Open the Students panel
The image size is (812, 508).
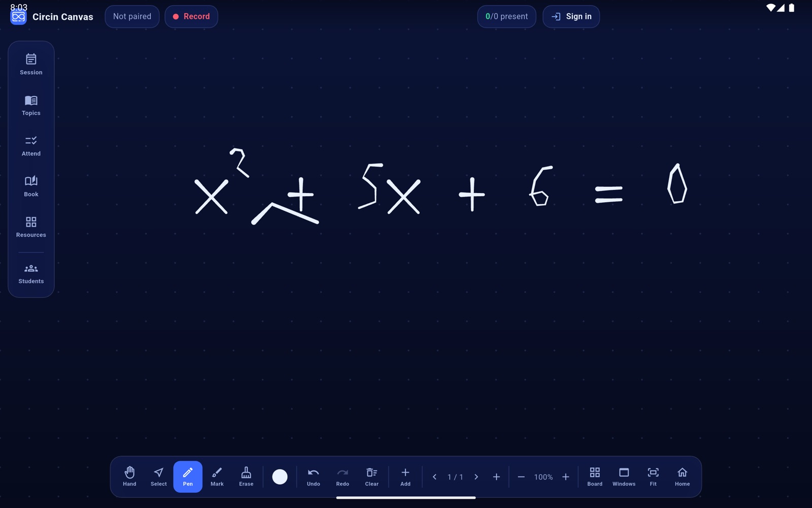[x=31, y=273]
